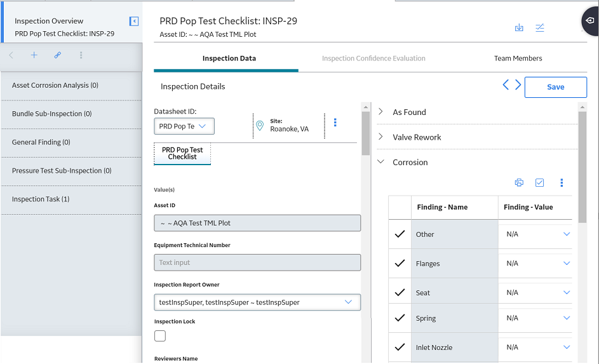Open three-dot menu beside Site location
This screenshot has height=364, width=599.
[x=335, y=122]
